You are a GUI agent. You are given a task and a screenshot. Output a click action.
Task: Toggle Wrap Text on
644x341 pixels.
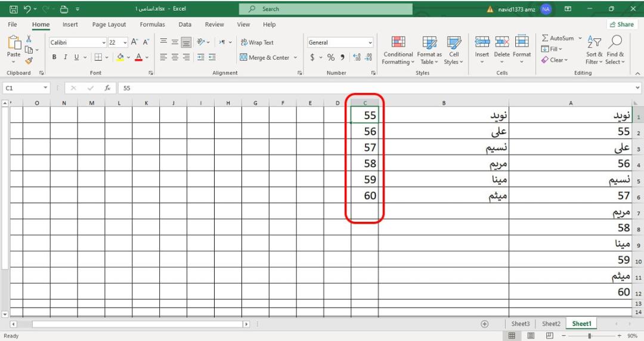tap(257, 42)
